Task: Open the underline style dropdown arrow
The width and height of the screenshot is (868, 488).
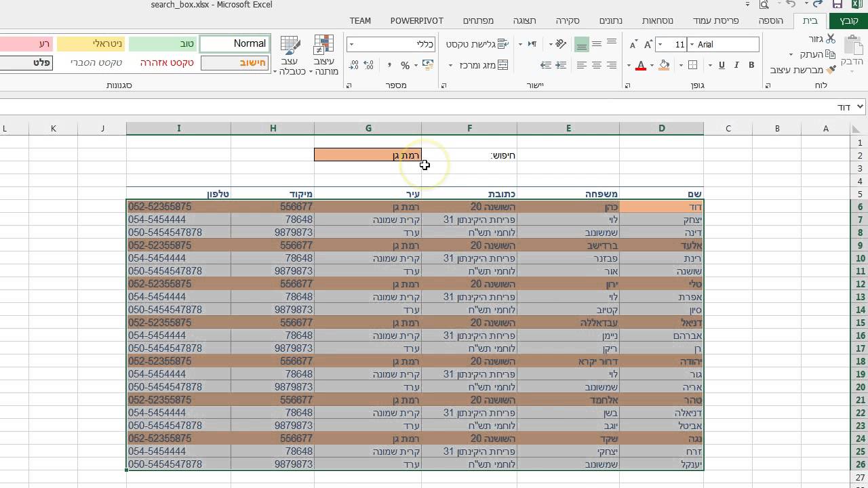Action: point(711,65)
